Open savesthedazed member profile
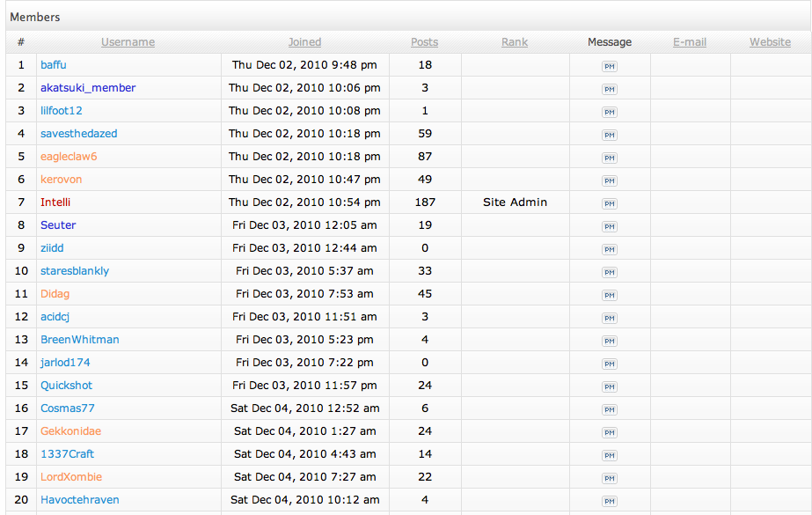This screenshot has height=515, width=812. [78, 134]
